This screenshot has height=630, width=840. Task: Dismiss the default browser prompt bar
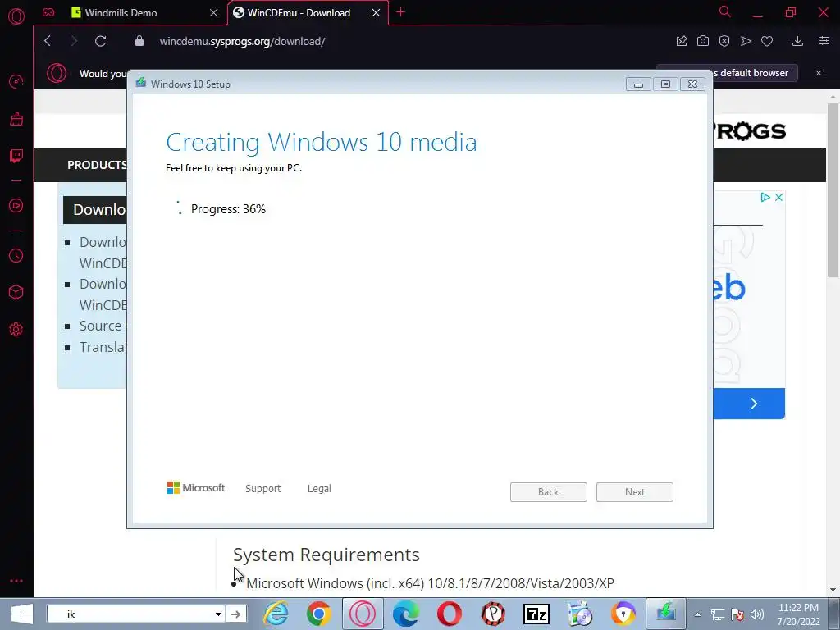(819, 73)
